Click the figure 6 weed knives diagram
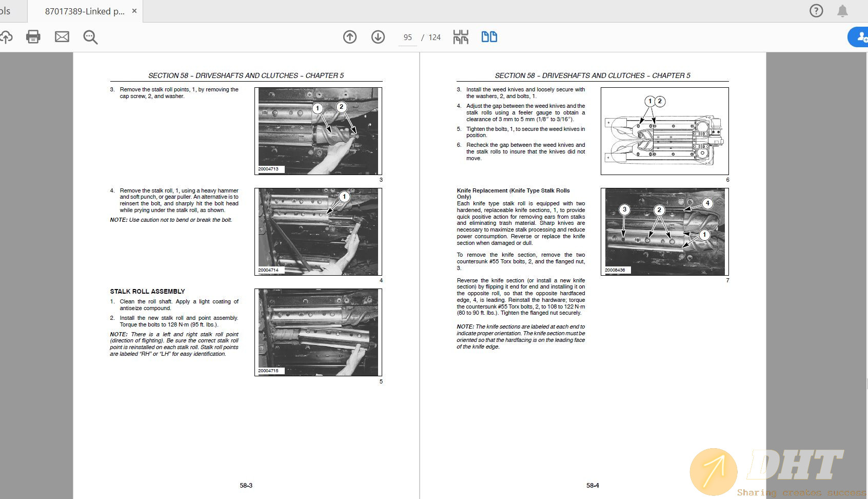 tap(664, 131)
